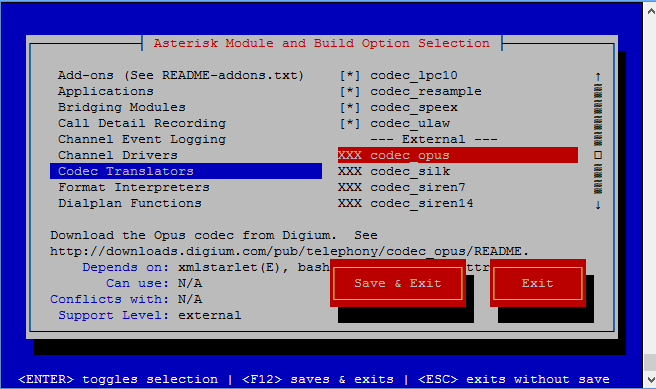Image resolution: width=656 pixels, height=389 pixels.
Task: Open the Call Detail Recording category
Action: click(142, 123)
